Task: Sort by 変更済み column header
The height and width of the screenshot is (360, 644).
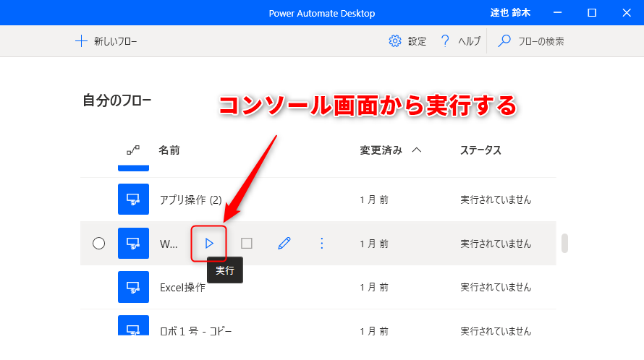Action: click(x=381, y=150)
